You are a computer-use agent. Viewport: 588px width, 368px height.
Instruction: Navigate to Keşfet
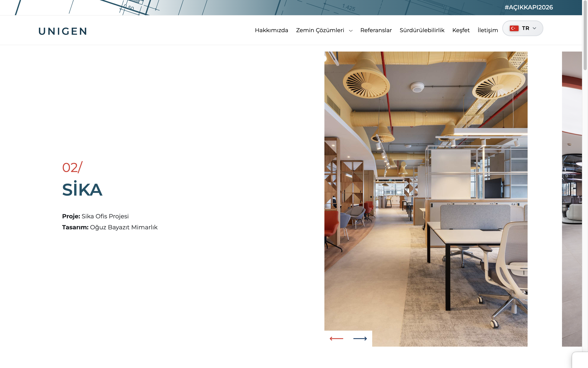461,30
